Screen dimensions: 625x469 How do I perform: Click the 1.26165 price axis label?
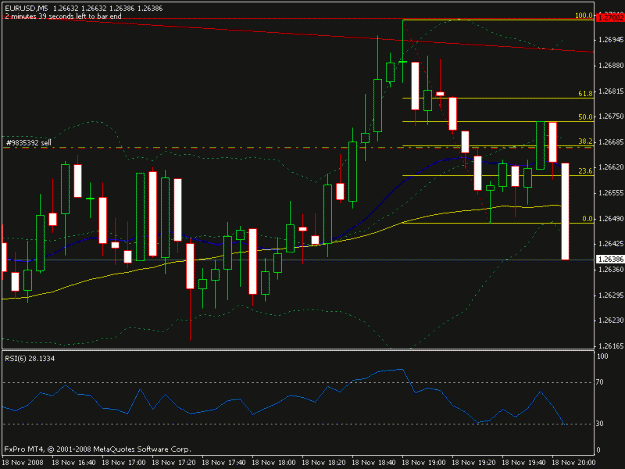[x=611, y=346]
